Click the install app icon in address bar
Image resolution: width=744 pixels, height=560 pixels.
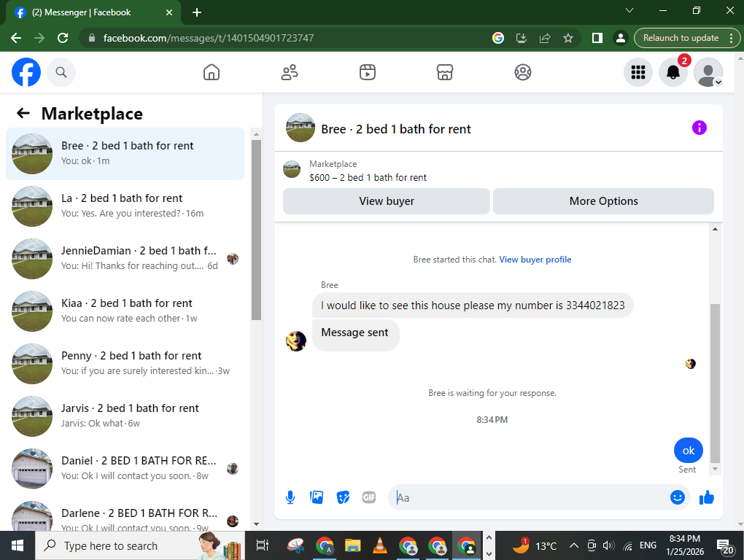tap(521, 38)
